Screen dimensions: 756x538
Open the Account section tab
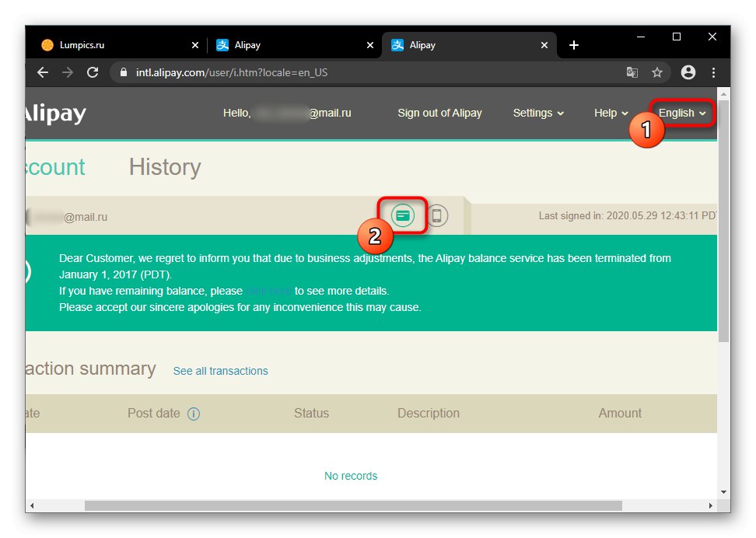coord(55,167)
